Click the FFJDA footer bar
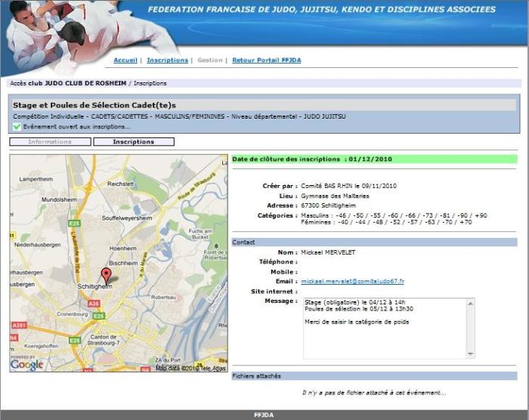 [264, 415]
